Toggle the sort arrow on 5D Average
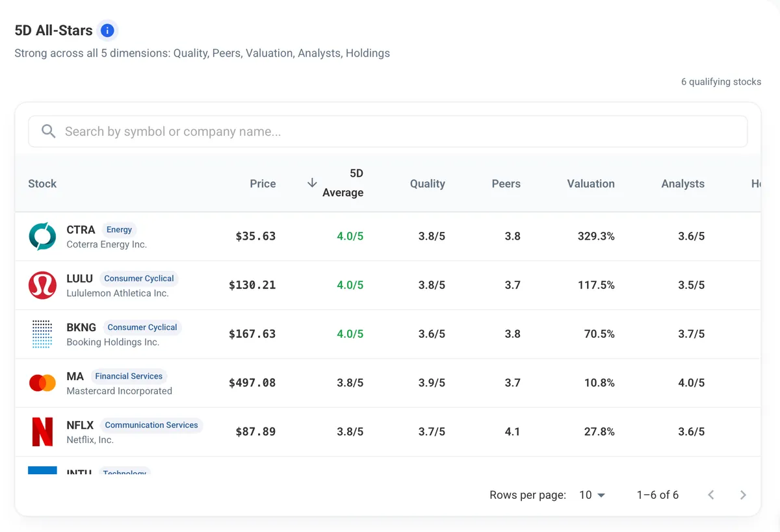Screen dimensions: 780x532 click(x=312, y=183)
